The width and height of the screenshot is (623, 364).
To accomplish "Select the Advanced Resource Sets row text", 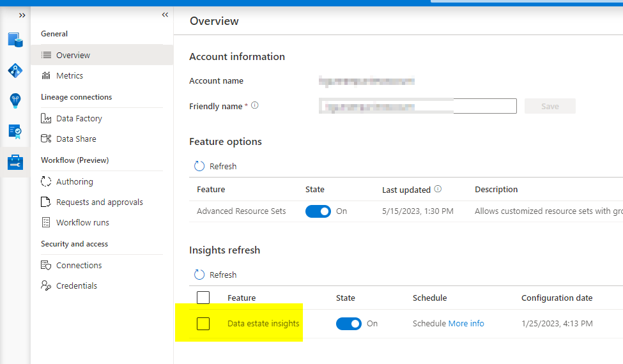I will coord(241,211).
